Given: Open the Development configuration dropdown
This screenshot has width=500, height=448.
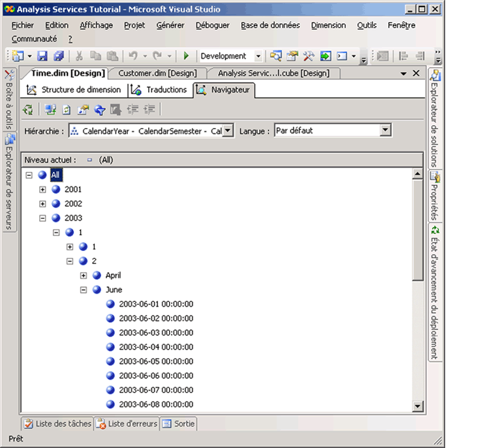Looking at the screenshot, I should (x=258, y=56).
